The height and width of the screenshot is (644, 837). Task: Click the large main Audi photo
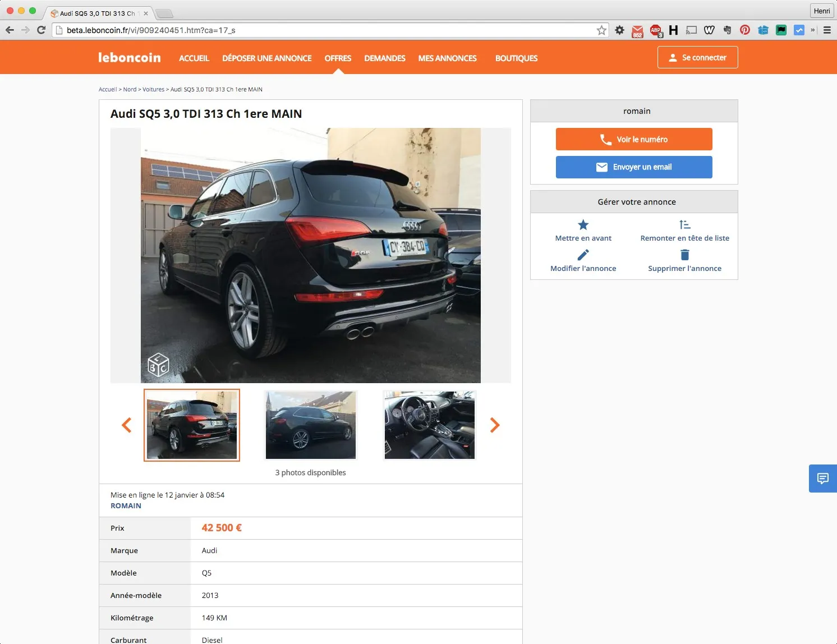pos(311,256)
